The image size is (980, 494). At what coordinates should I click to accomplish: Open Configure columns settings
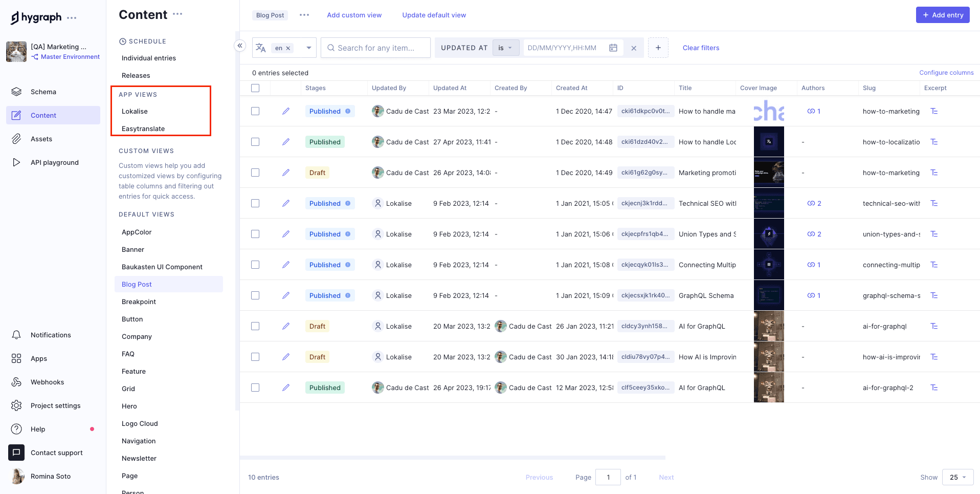946,72
